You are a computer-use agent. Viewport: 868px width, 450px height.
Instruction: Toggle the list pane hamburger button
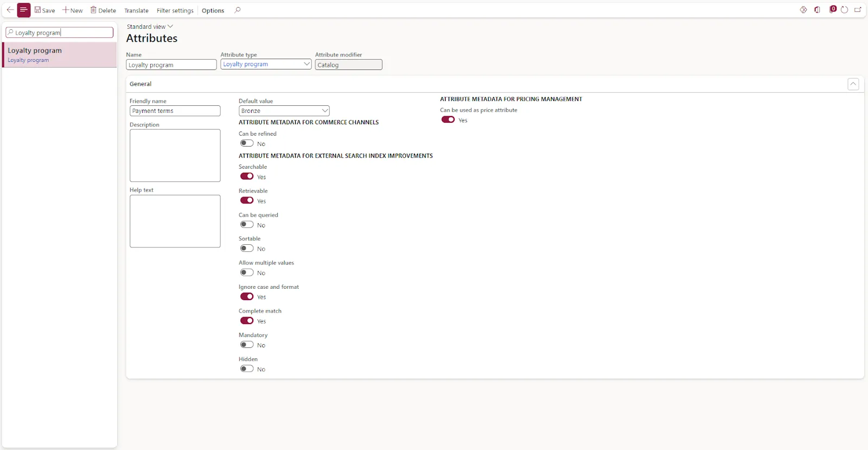coord(24,10)
